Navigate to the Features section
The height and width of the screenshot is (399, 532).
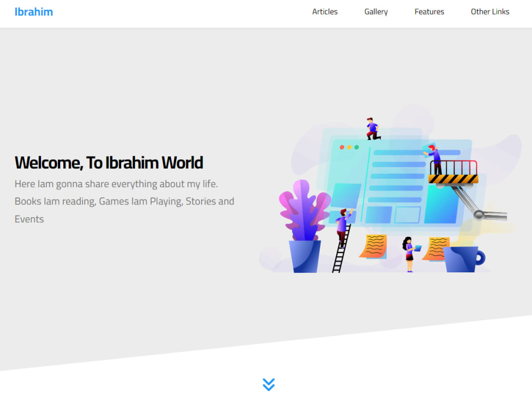click(x=429, y=12)
